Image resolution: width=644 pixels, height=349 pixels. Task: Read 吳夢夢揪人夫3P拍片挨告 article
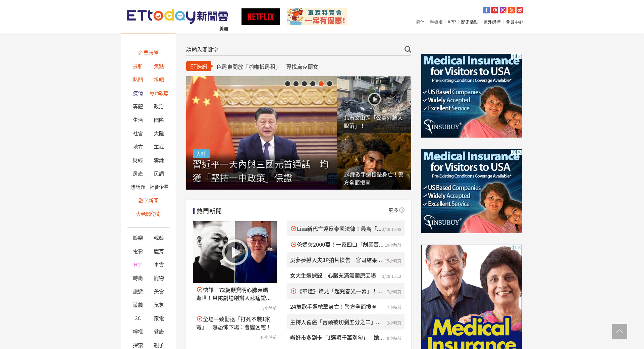tap(336, 260)
